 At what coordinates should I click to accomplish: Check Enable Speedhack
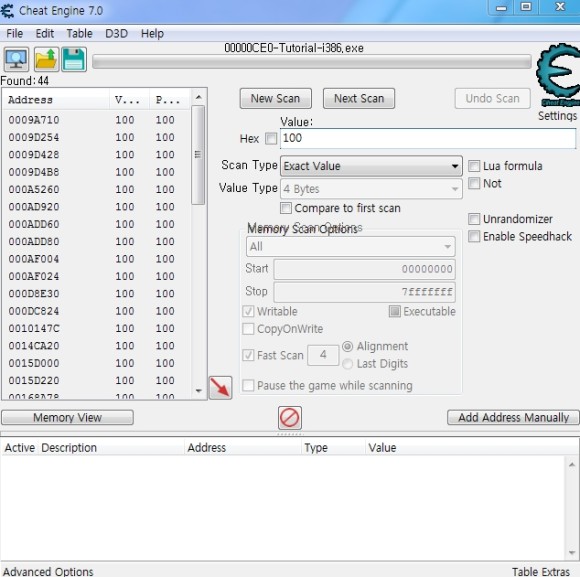pos(474,236)
